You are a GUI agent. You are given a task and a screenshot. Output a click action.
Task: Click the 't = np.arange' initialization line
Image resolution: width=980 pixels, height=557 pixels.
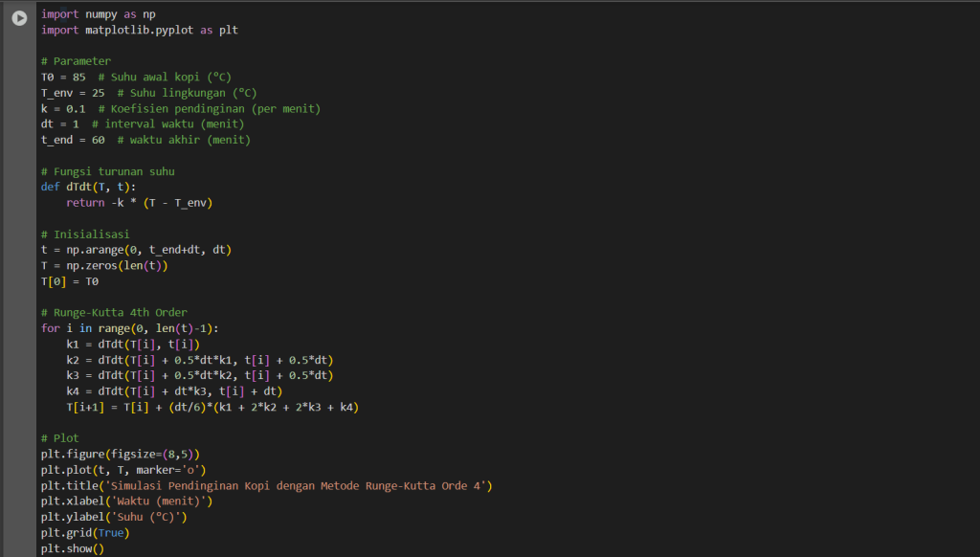(x=136, y=250)
